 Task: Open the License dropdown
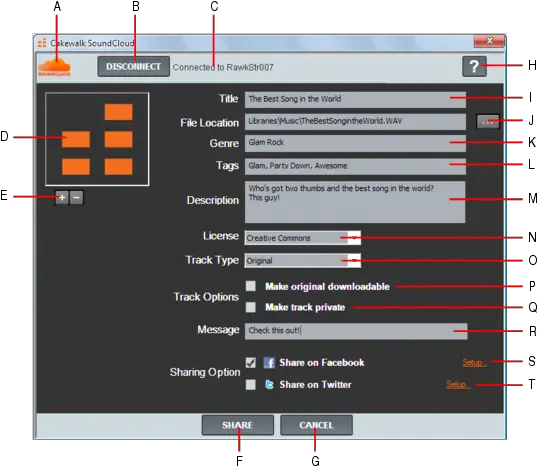click(302, 238)
